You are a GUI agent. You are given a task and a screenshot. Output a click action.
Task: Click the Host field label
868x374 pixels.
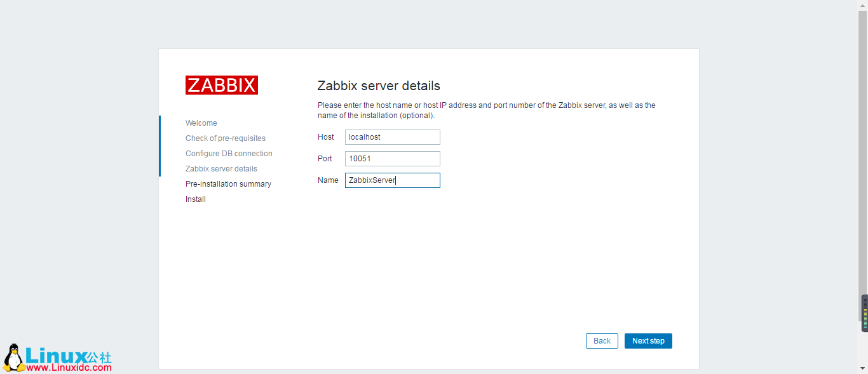click(326, 137)
